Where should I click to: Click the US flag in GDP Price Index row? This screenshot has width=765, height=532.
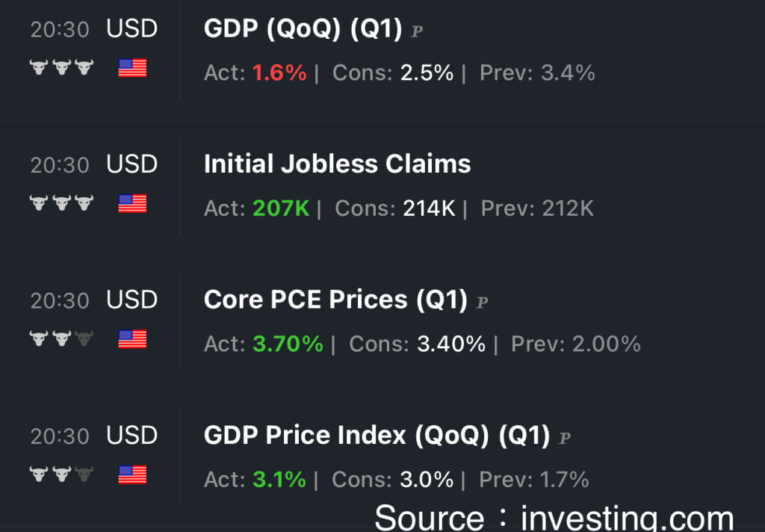(x=132, y=475)
